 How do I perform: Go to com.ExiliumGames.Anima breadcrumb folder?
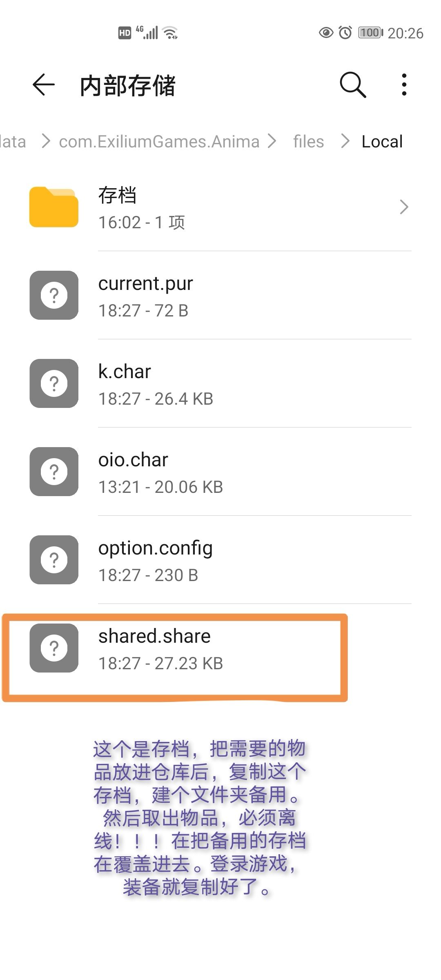pos(159,142)
